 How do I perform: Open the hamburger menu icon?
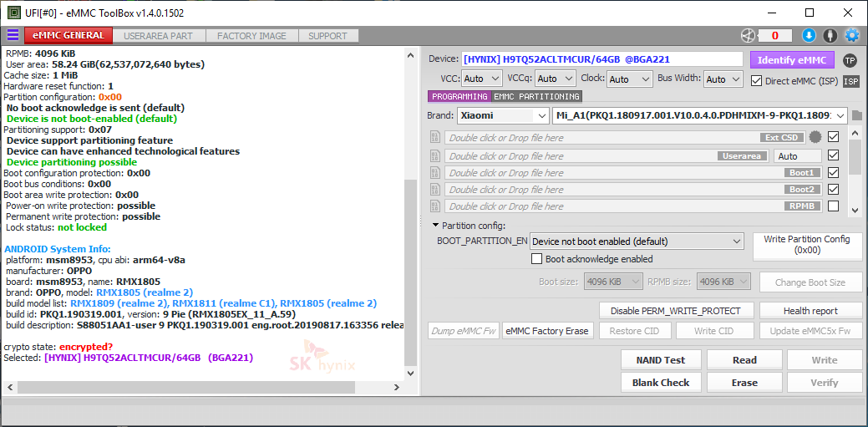(x=13, y=35)
